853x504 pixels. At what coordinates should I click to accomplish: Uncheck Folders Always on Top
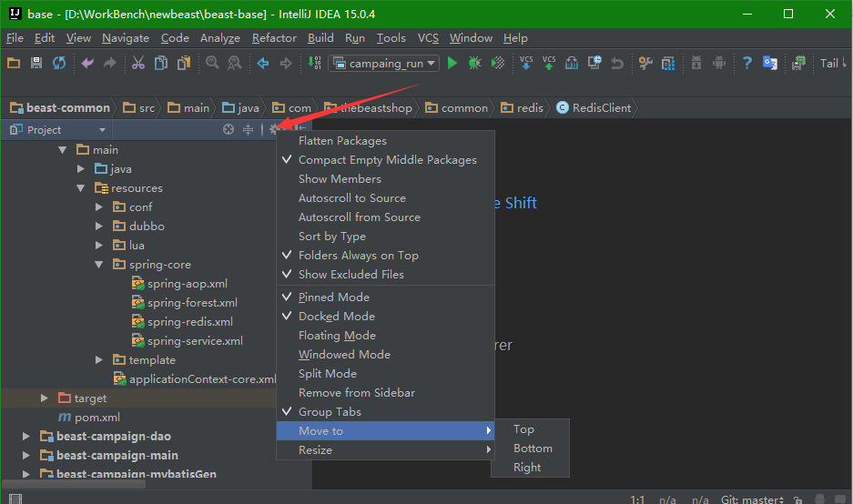385,256
